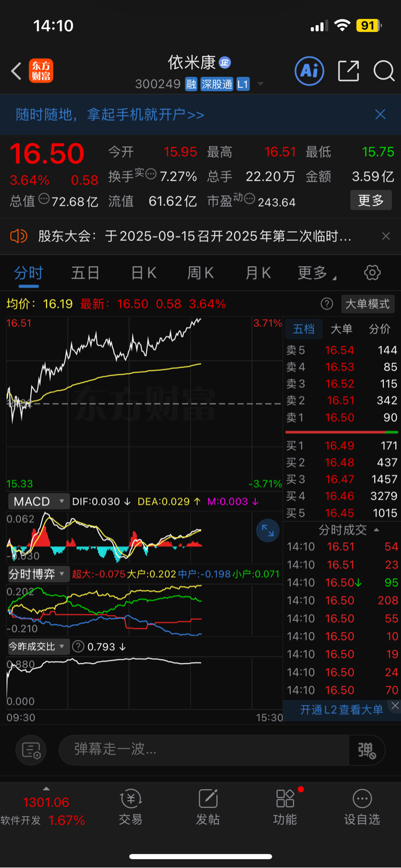This screenshot has width=401, height=868.
Task: Tap the 弹幕走一波 comment input field
Action: point(204,750)
